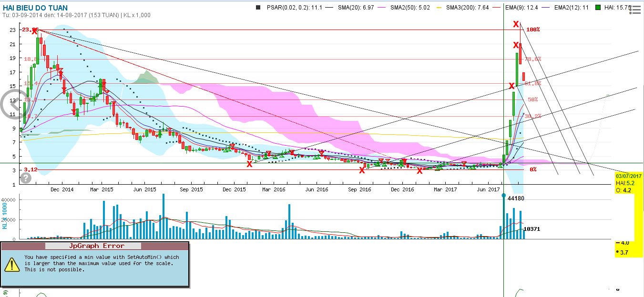This screenshot has height=297, width=644.
Task: Click the 38.2% Fibonacci level label
Action: click(x=532, y=116)
